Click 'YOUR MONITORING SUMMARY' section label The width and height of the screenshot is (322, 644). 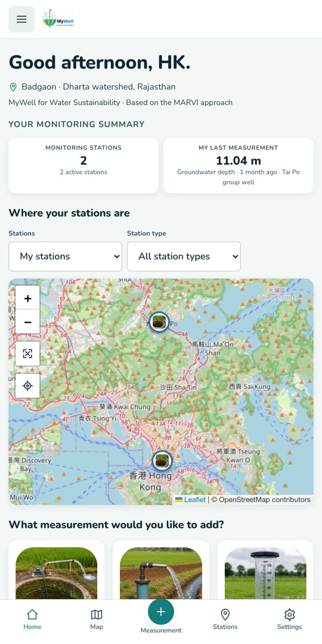click(76, 124)
